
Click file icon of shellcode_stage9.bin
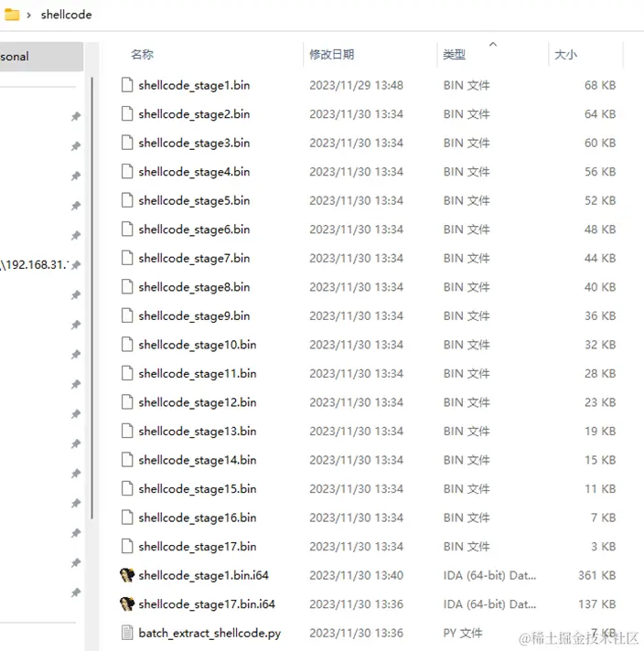point(127,315)
